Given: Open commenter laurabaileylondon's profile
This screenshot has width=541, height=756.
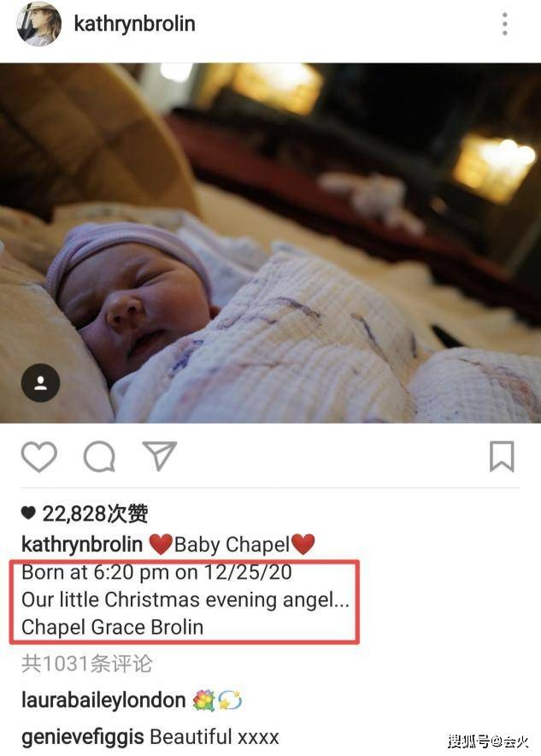Looking at the screenshot, I should (x=103, y=700).
